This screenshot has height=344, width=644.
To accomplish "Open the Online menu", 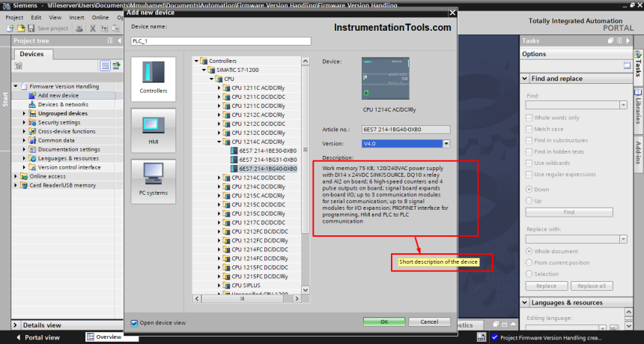I will point(100,18).
